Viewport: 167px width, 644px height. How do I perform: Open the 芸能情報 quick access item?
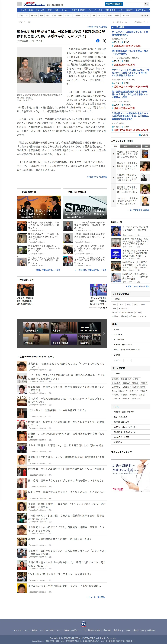click(117, 299)
